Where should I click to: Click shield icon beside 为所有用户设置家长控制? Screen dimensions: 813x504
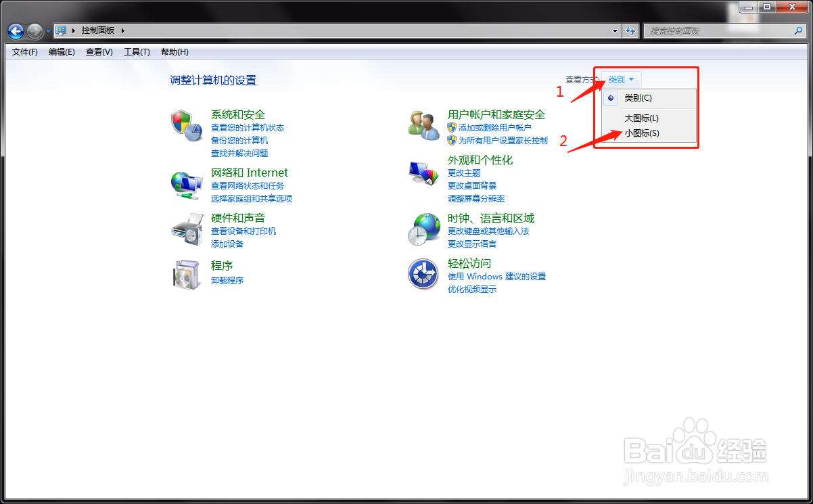452,140
